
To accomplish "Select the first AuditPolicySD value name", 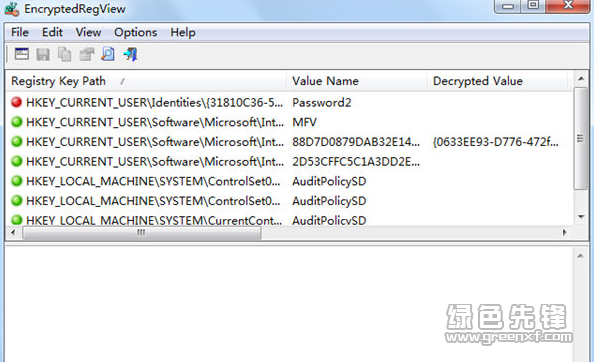I will coord(329,181).
